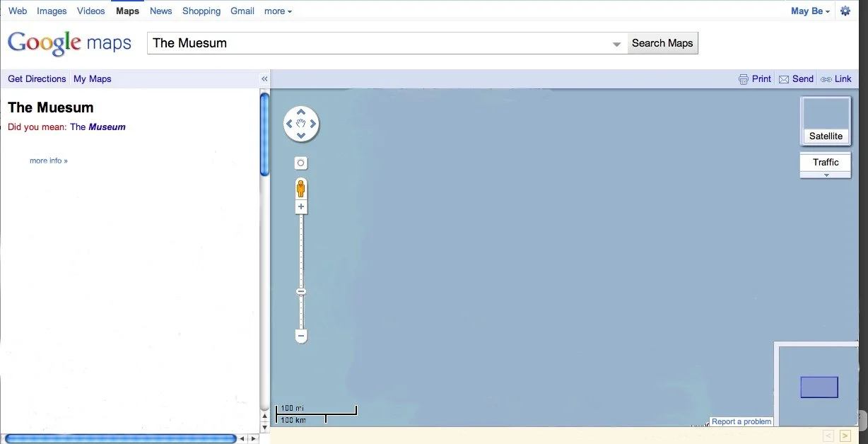The image size is (868, 444).
Task: Click the bottom bar previous arrow
Action: tap(829, 436)
